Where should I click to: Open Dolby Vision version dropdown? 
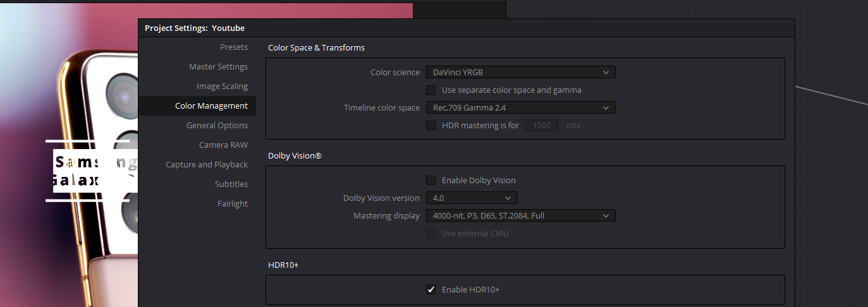(472, 198)
